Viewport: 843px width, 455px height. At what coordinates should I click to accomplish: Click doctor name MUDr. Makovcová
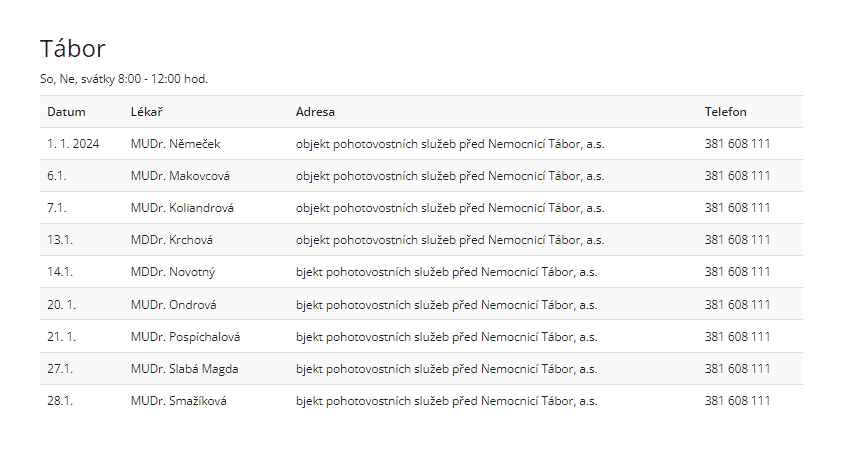point(180,176)
